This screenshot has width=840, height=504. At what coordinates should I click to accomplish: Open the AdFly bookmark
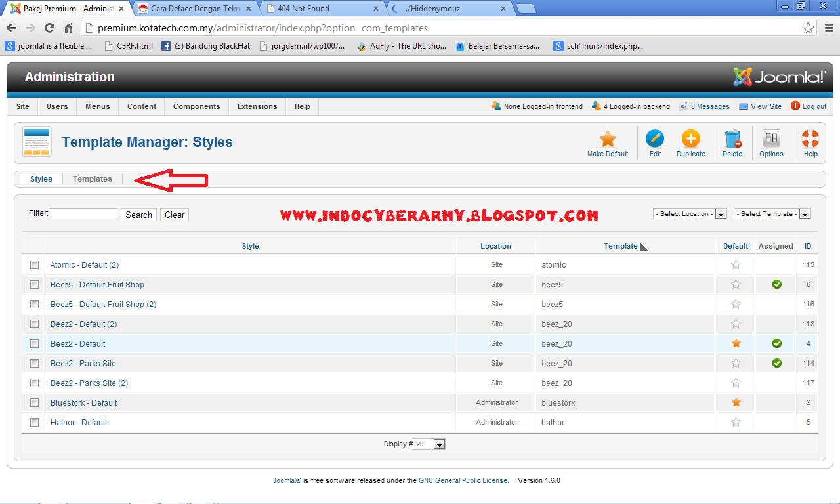tap(402, 46)
